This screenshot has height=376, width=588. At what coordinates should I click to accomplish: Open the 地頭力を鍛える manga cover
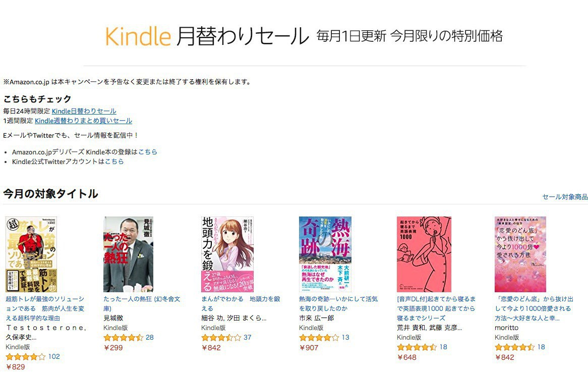point(227,254)
